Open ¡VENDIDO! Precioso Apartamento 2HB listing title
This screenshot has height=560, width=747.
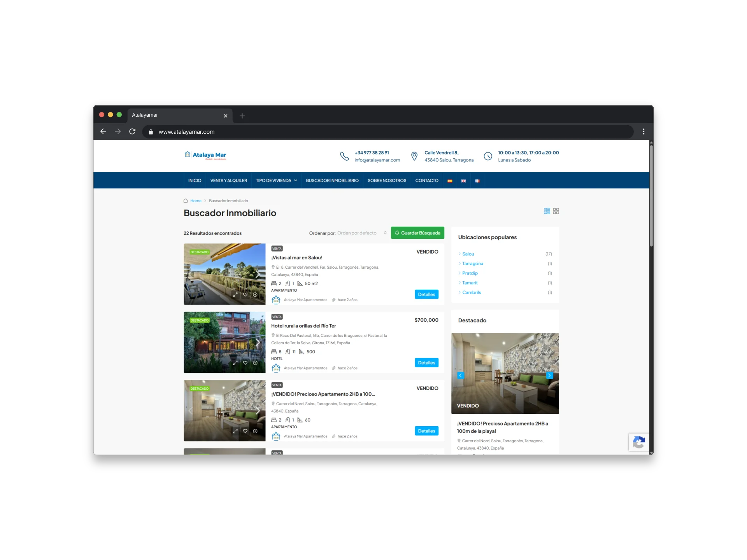coord(323,394)
